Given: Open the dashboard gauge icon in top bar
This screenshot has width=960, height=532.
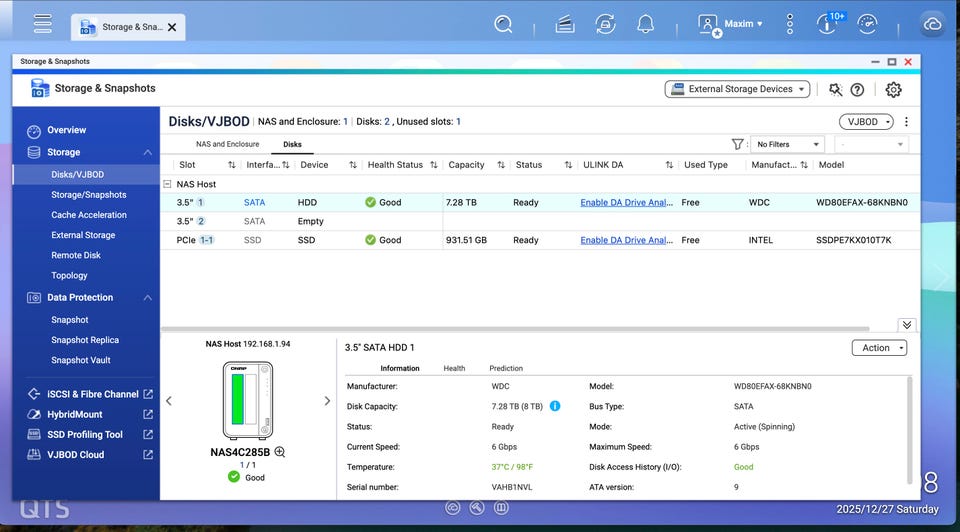Looking at the screenshot, I should [867, 24].
